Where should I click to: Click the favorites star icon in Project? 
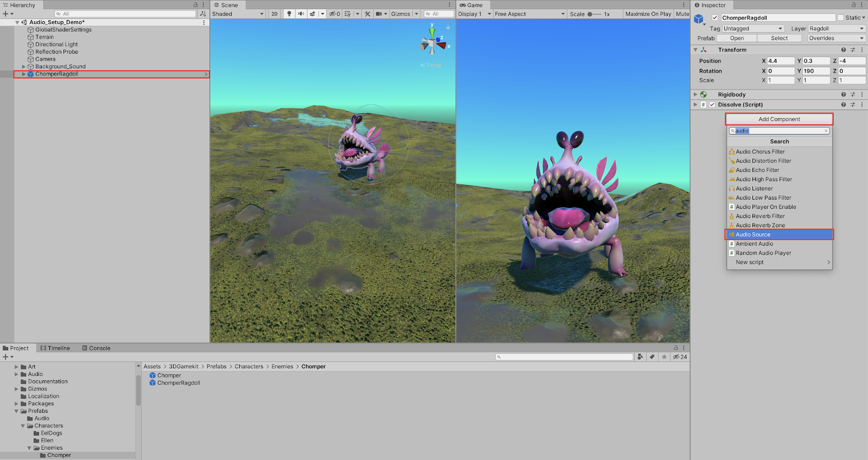coord(664,357)
